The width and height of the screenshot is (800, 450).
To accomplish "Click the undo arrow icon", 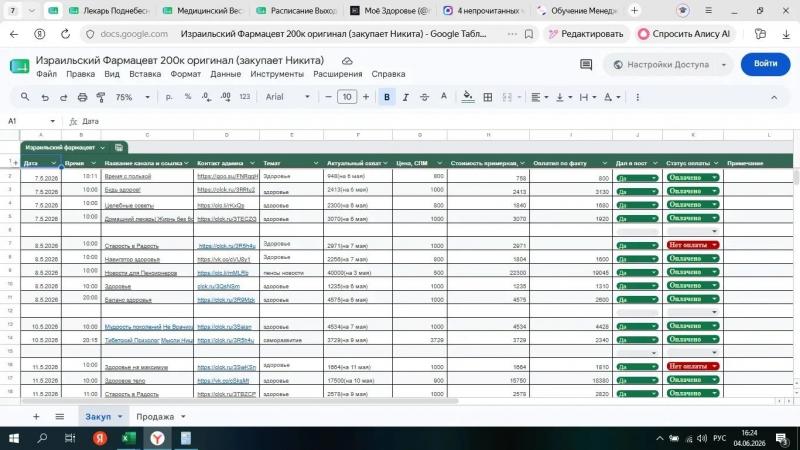I will 45,97.
